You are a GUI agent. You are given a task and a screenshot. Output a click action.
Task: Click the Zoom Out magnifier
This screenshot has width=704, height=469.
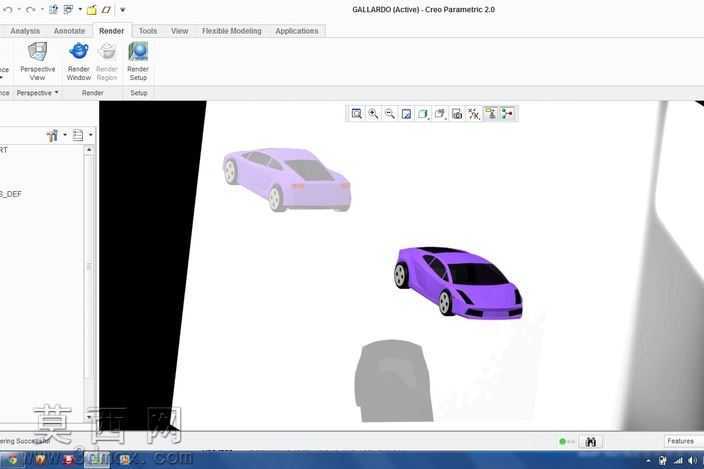coord(390,114)
